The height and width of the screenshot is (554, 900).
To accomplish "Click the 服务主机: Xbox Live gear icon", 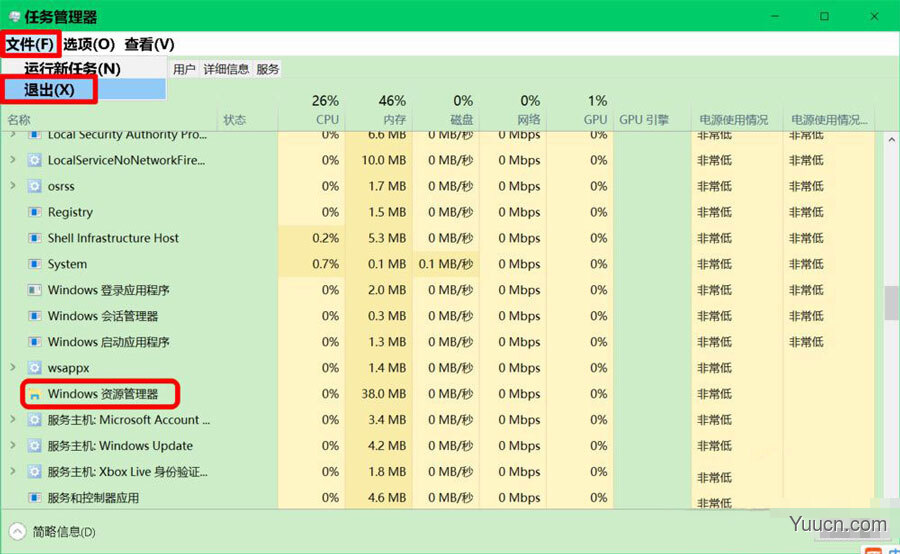I will (x=34, y=471).
